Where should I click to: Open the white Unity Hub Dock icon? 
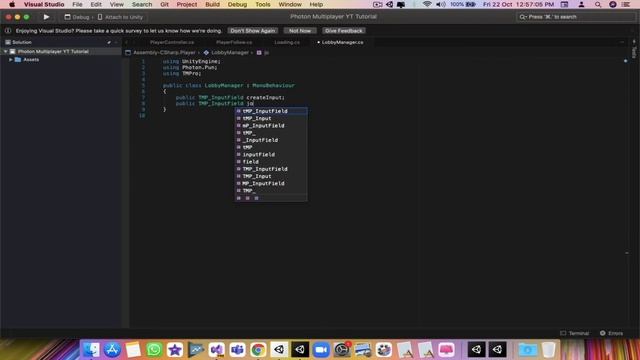click(279, 350)
